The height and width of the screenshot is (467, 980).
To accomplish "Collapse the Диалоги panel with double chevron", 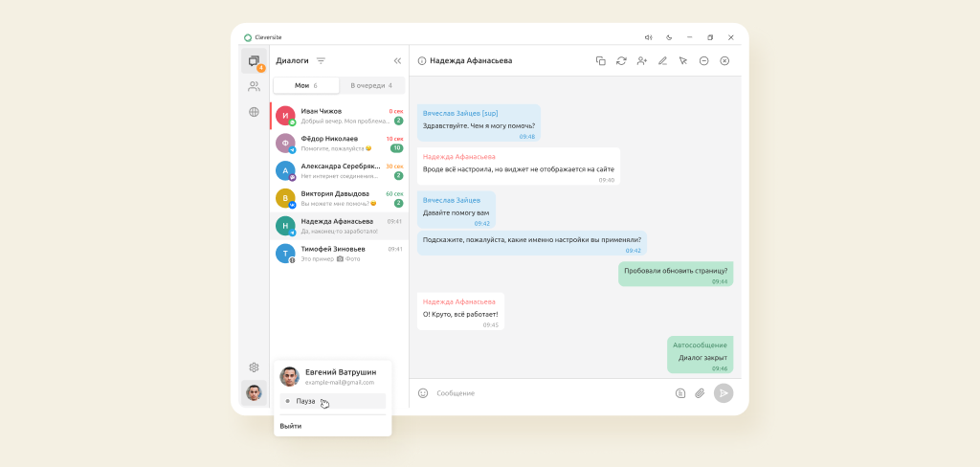I will tap(397, 60).
